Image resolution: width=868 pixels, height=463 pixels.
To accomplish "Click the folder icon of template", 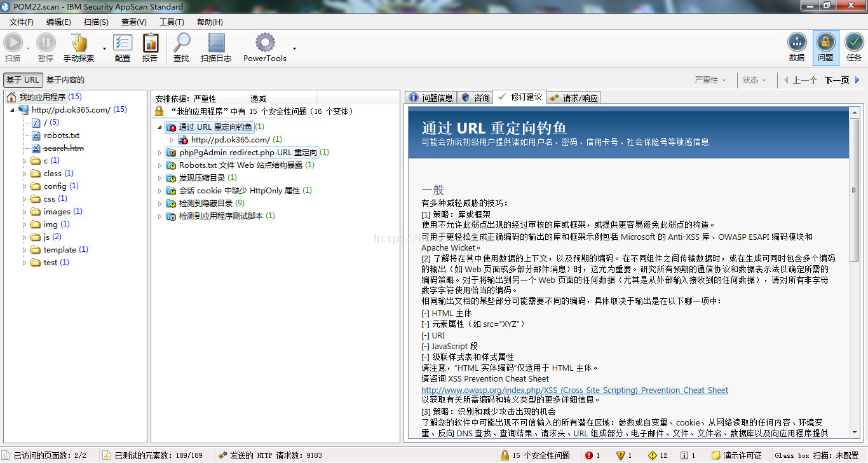I will tap(36, 250).
